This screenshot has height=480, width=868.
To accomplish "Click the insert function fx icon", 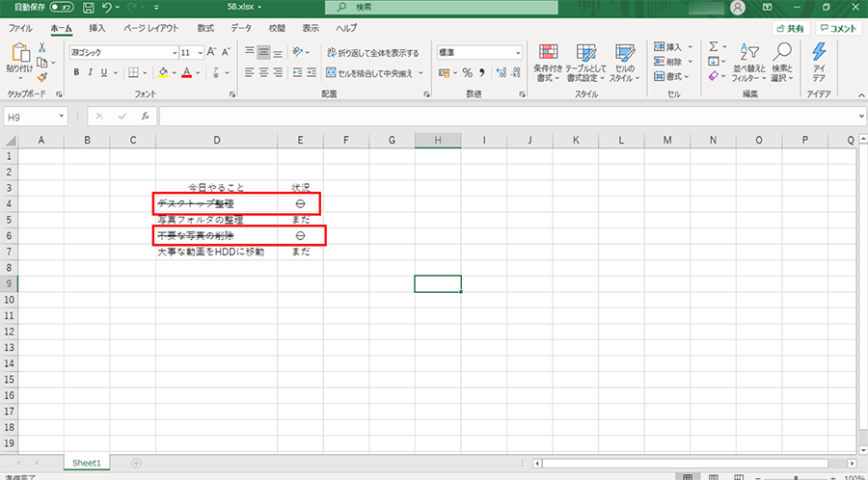I will [x=145, y=116].
